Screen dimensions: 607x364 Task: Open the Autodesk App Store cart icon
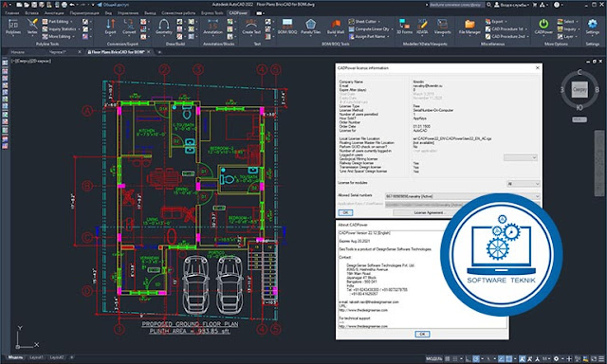coord(535,5)
